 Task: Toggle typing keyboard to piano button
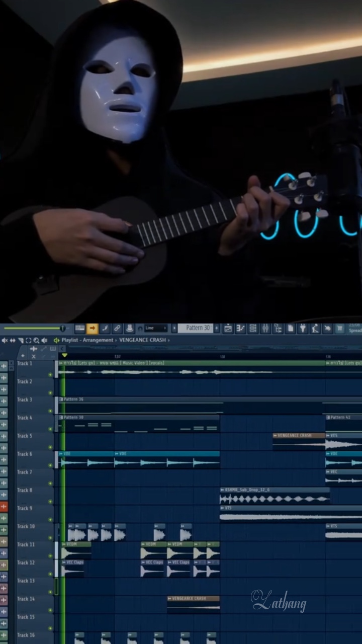(79, 329)
